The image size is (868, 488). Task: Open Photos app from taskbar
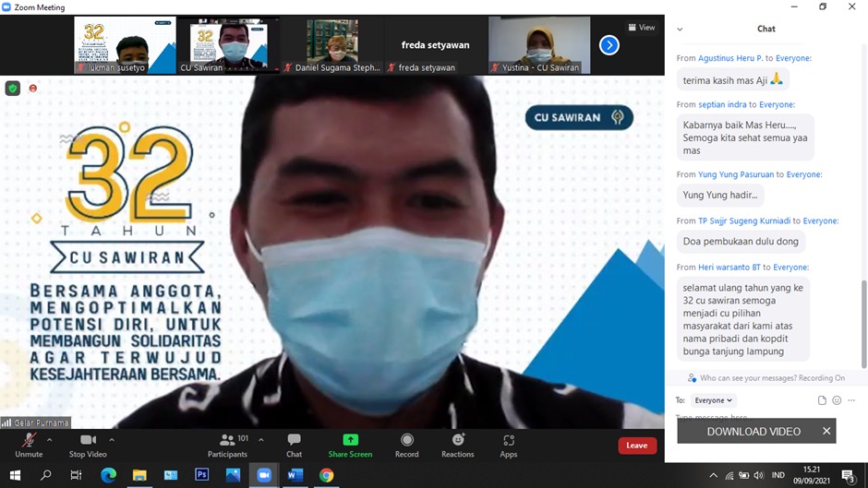tap(233, 475)
